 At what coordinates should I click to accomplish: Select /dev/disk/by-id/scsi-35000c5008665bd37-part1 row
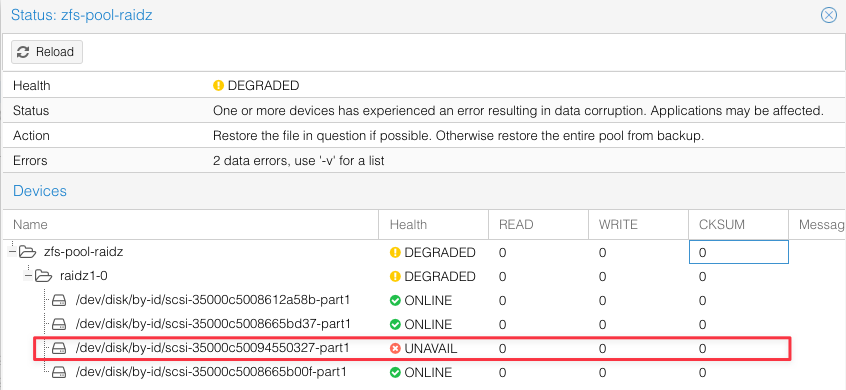(214, 324)
